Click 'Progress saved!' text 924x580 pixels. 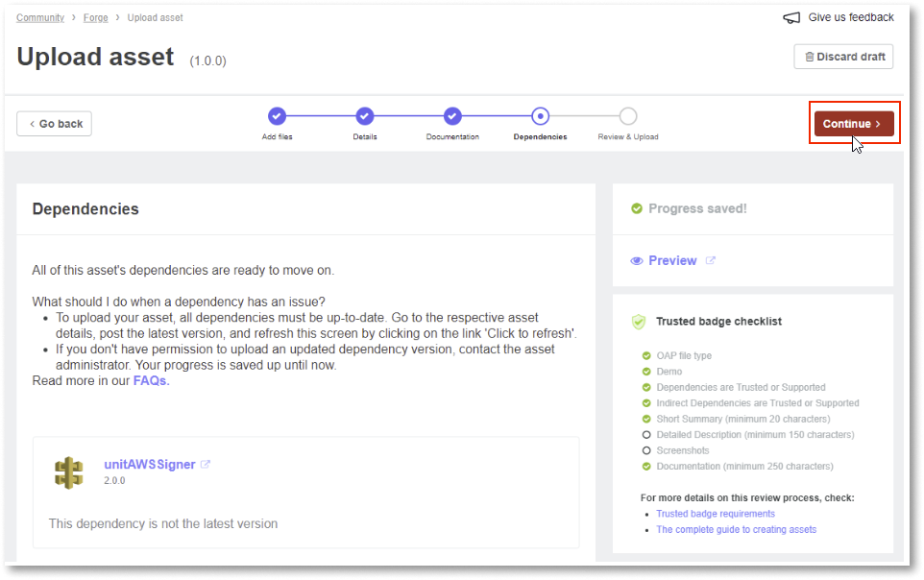pyautogui.click(x=697, y=208)
